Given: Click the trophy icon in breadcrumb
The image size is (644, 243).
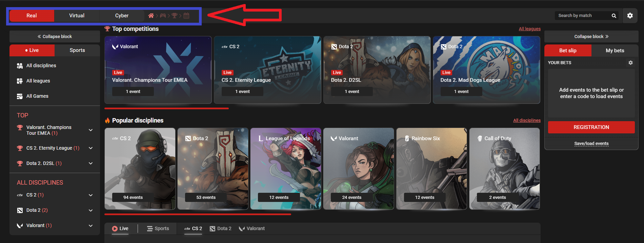Looking at the screenshot, I should pyautogui.click(x=175, y=16).
